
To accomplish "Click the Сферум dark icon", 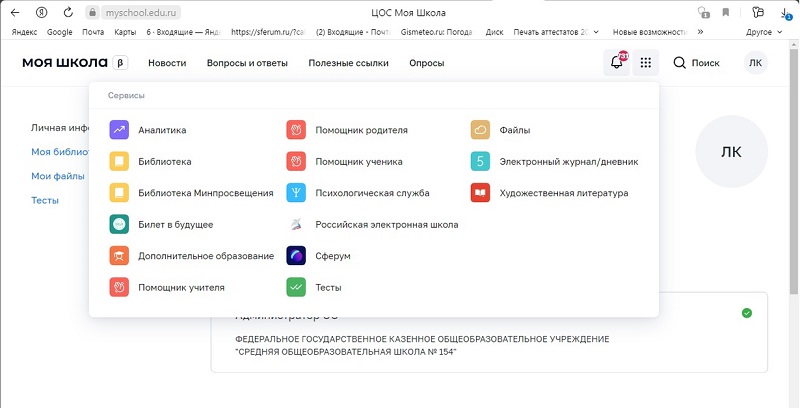I will pos(296,256).
